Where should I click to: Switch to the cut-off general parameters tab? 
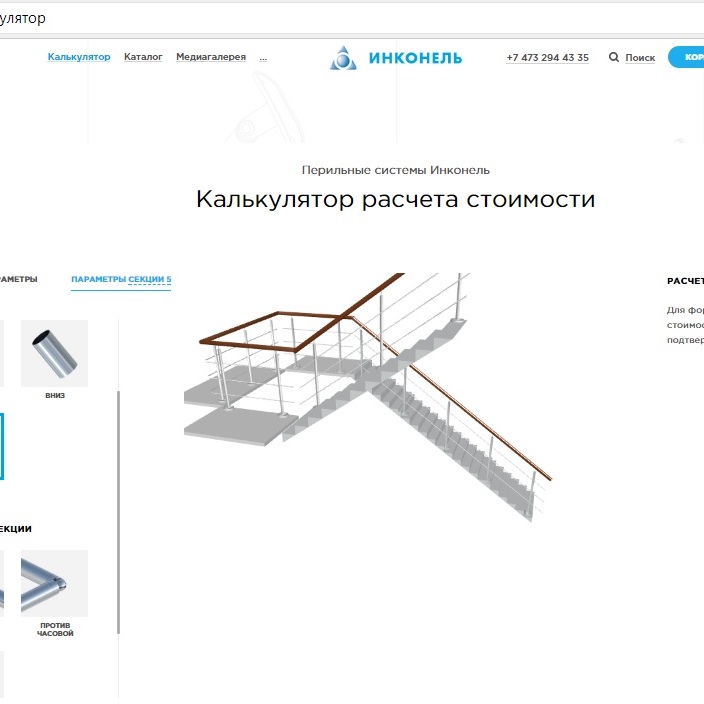tap(18, 279)
